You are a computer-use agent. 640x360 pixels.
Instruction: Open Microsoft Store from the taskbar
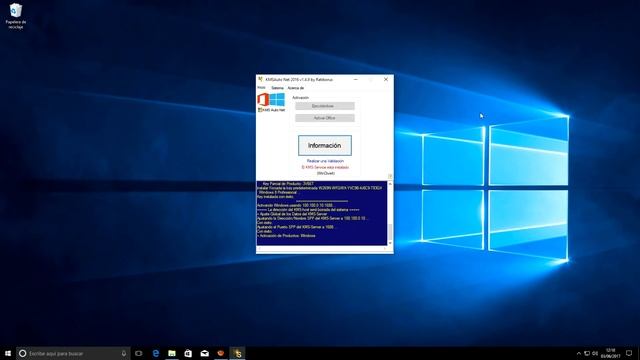(188, 353)
